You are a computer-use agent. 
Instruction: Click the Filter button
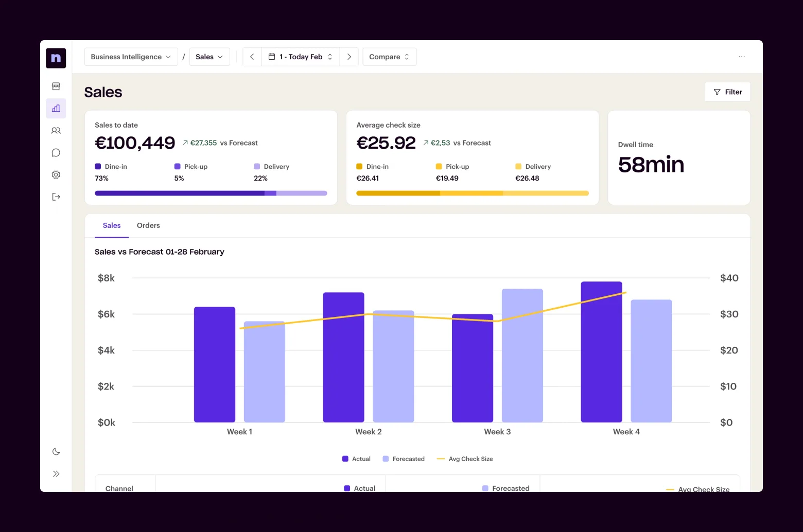pyautogui.click(x=727, y=92)
